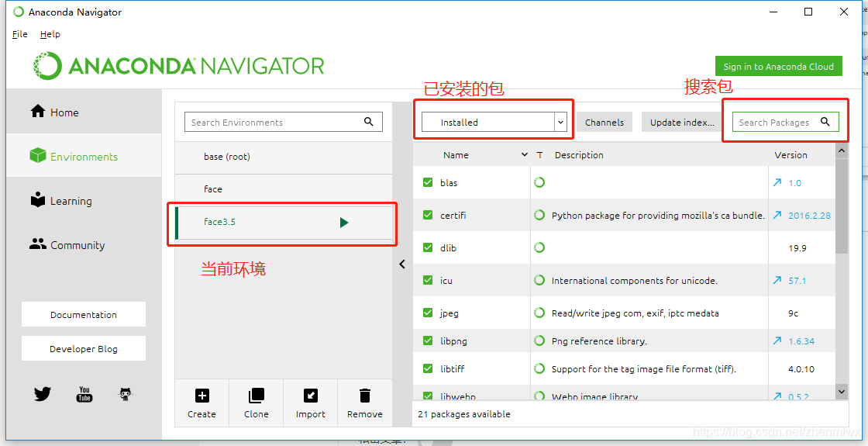Click the Twitter bird icon
This screenshot has width=868, height=446.
pyautogui.click(x=43, y=394)
